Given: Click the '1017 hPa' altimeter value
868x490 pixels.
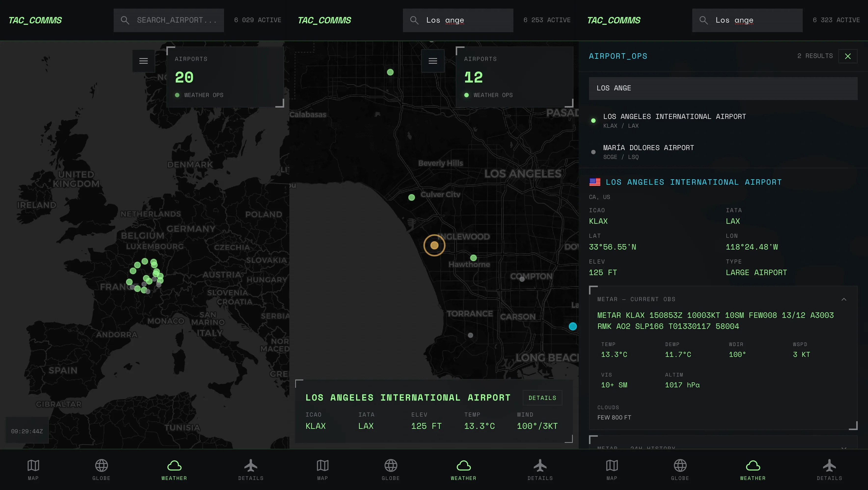Looking at the screenshot, I should point(682,385).
